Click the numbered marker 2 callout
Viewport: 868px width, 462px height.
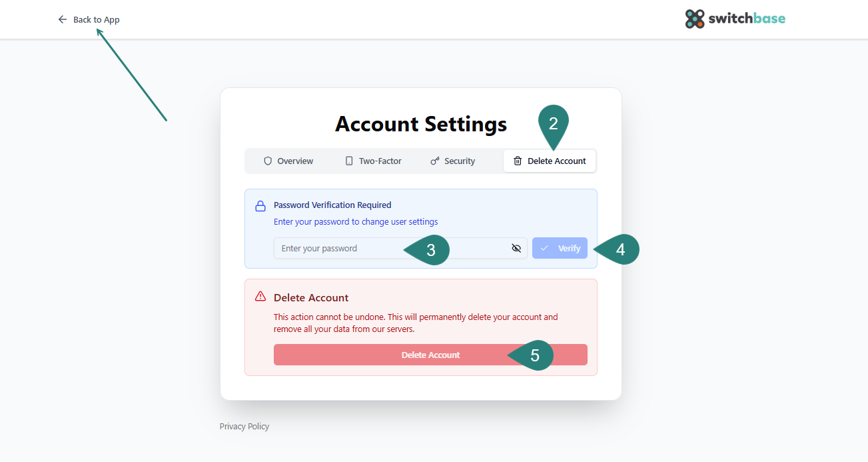click(553, 123)
